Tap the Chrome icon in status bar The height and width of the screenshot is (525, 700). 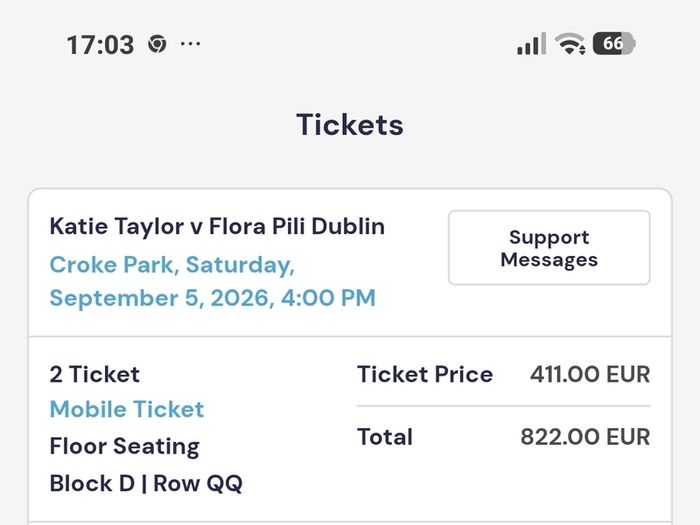click(157, 44)
